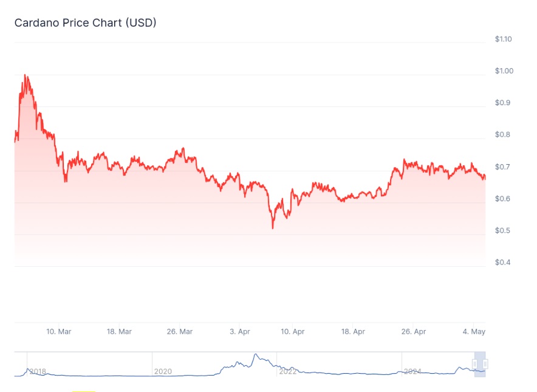This screenshot has height=392, width=537.
Task: Click the 2018 label in the navigator timeline
Action: (x=38, y=371)
